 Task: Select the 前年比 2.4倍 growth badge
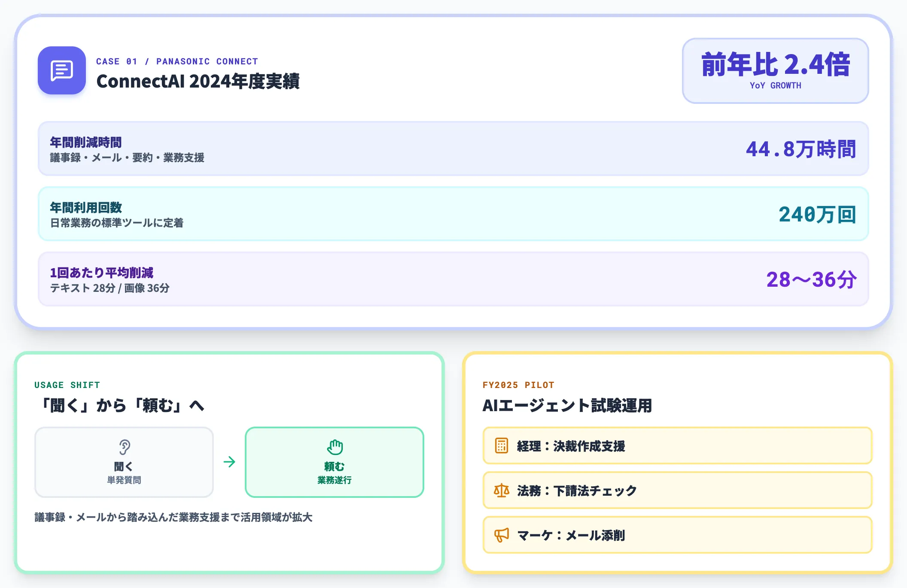click(775, 71)
